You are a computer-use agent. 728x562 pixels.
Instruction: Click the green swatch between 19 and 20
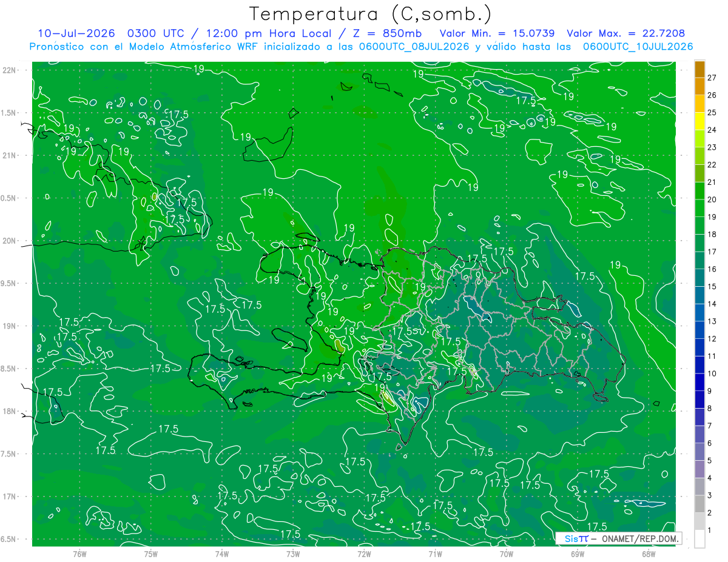[x=700, y=209]
